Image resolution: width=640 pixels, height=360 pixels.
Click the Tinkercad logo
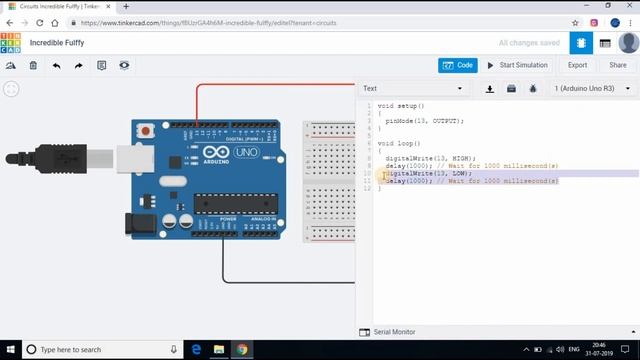point(11,43)
